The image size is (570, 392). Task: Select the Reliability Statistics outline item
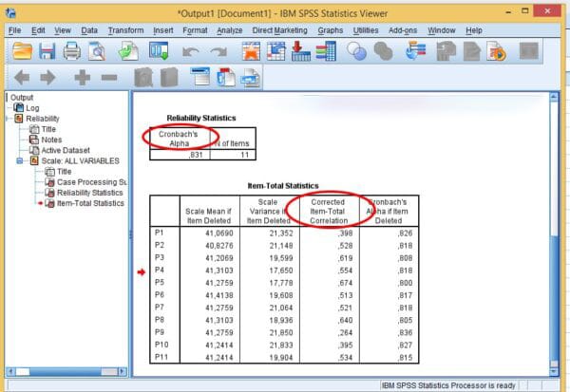point(90,193)
